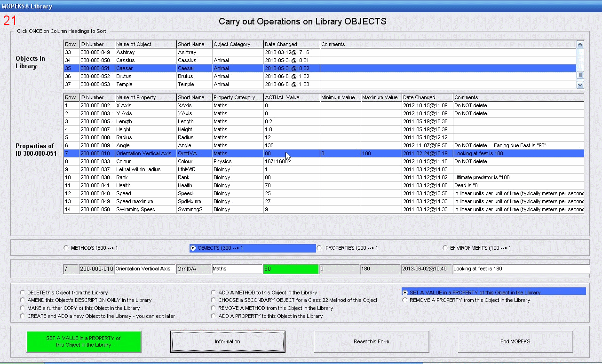Click the ID cell 200-000-048
Viewport: 602px width, 364px height.
97,193
